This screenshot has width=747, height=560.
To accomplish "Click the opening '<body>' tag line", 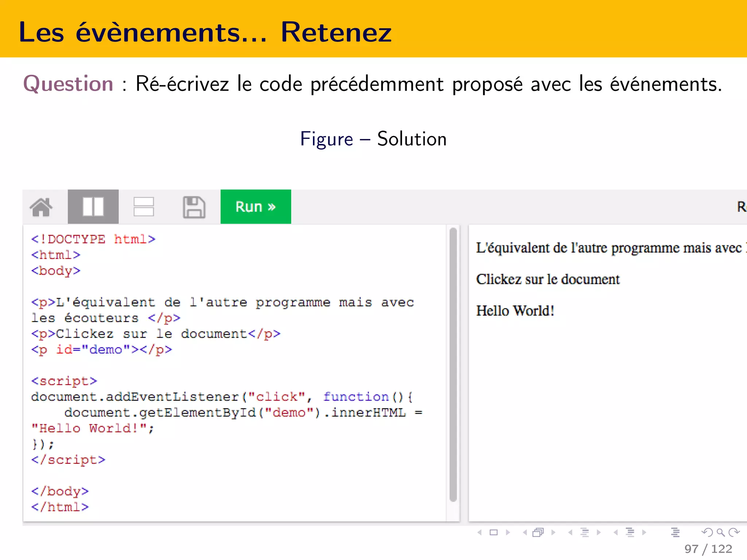I will [56, 271].
